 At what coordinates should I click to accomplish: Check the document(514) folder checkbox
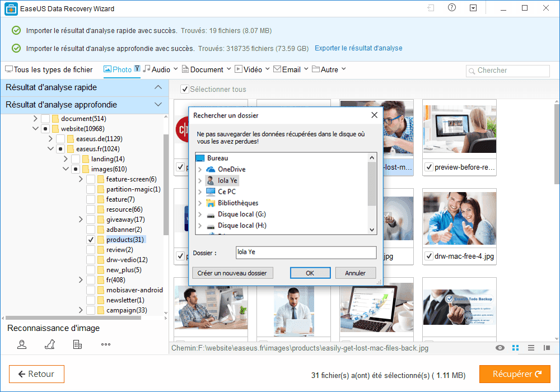[x=45, y=119]
